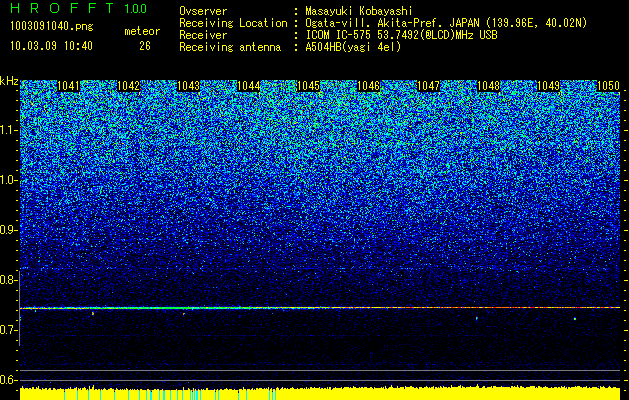Click the 1048 time marker
The image size is (629, 400).
488,86
